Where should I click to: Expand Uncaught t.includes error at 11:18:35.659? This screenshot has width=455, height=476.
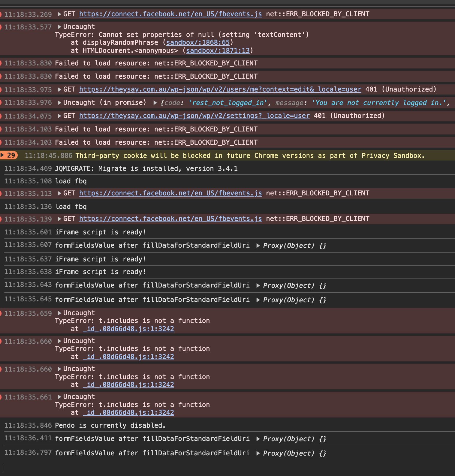tap(59, 313)
